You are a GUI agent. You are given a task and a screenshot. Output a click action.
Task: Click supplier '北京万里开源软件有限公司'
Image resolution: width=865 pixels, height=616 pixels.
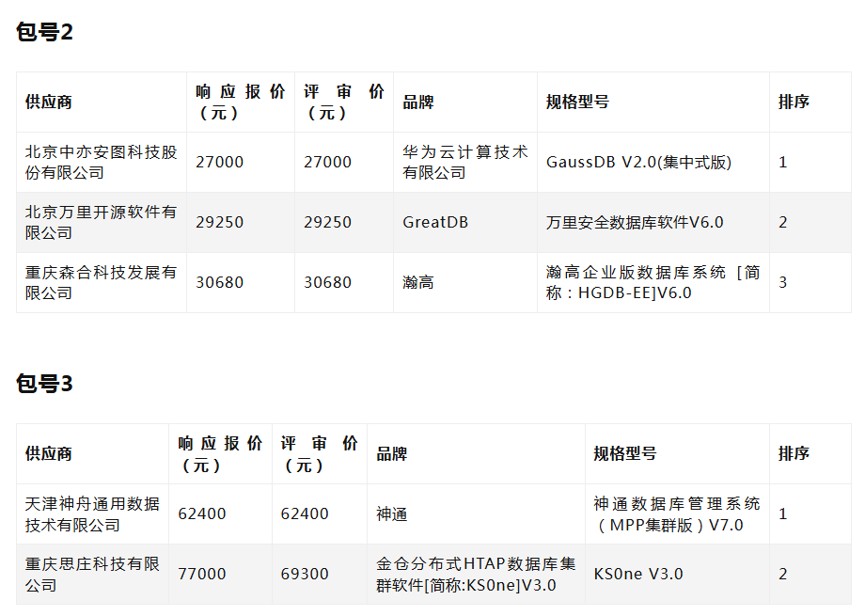click(x=101, y=223)
